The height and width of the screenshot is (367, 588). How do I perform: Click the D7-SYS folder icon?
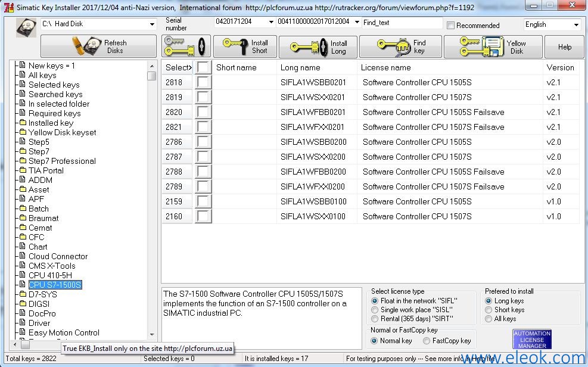coord(23,294)
